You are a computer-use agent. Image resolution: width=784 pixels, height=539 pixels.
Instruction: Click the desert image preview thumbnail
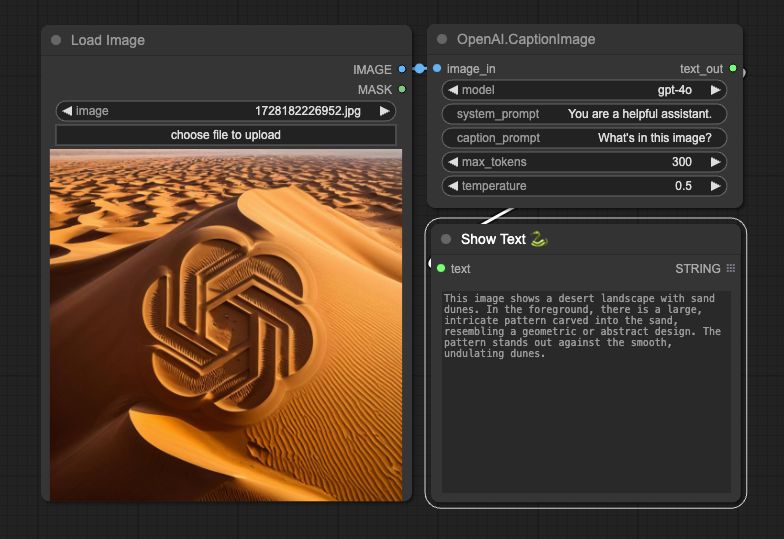[226, 325]
